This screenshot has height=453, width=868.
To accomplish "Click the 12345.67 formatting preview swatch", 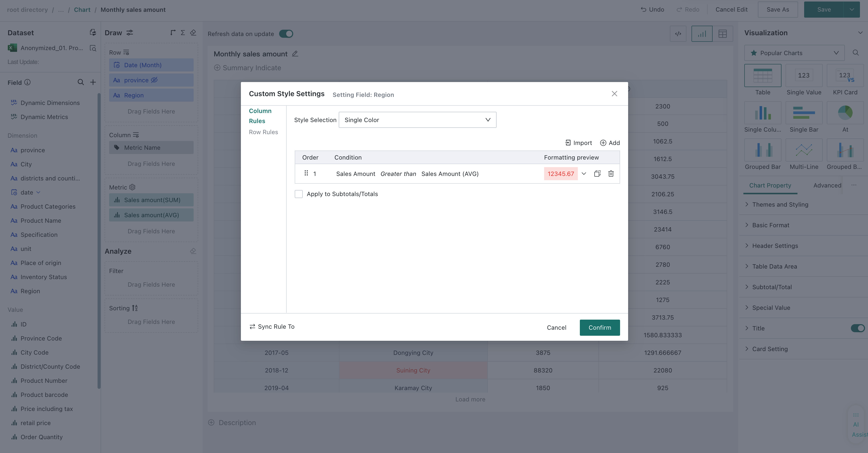I will click(x=561, y=174).
